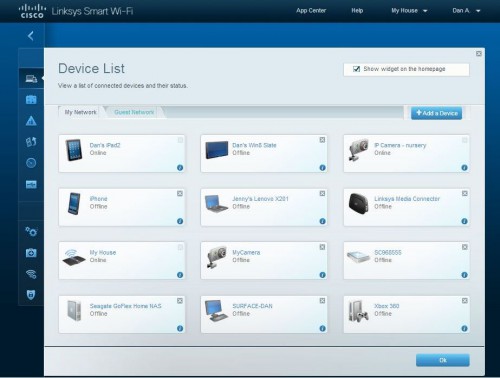500x378 pixels.
Task: Select the iPhone phone thumbnail
Action: coord(74,203)
